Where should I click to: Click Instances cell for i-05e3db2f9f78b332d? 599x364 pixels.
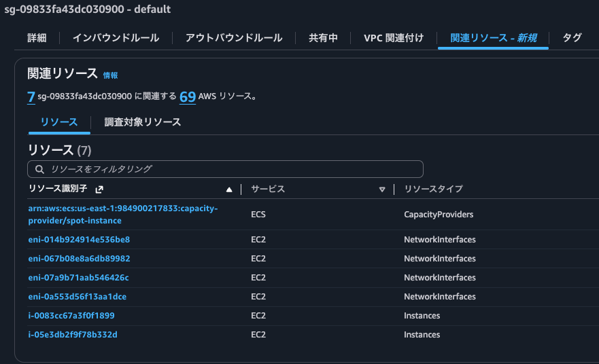(422, 335)
